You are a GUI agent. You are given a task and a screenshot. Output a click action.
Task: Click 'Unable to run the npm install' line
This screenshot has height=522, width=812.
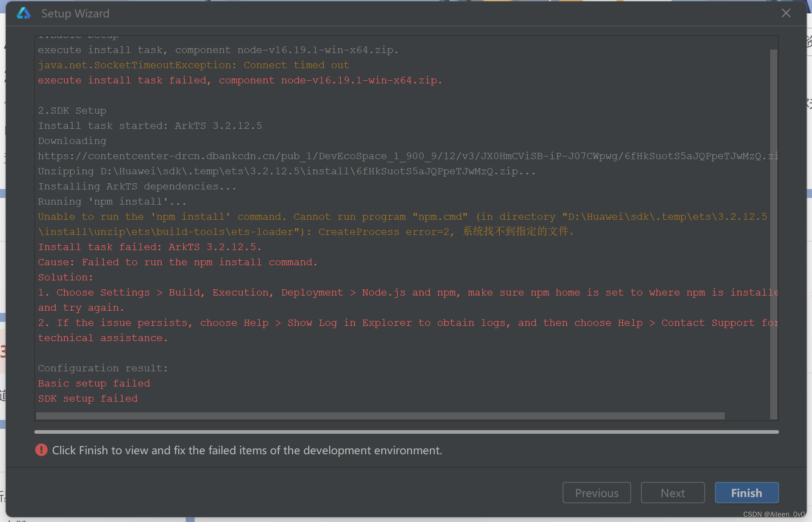[403, 217]
